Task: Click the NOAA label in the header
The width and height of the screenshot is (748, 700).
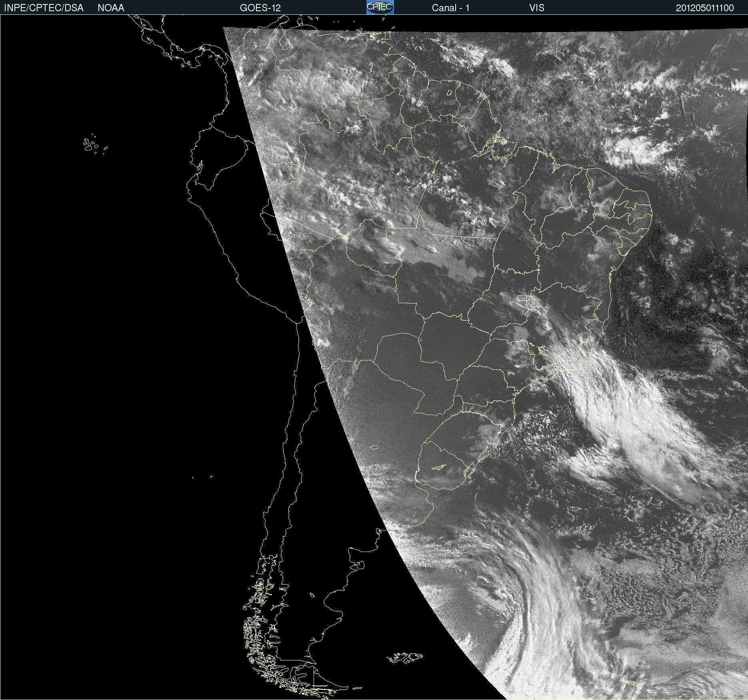Action: [x=111, y=8]
